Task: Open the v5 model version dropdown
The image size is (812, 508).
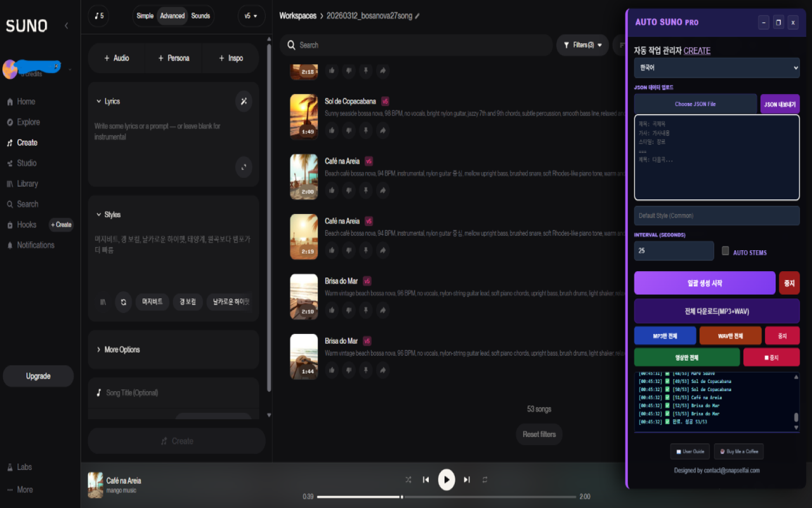Action: tap(251, 16)
